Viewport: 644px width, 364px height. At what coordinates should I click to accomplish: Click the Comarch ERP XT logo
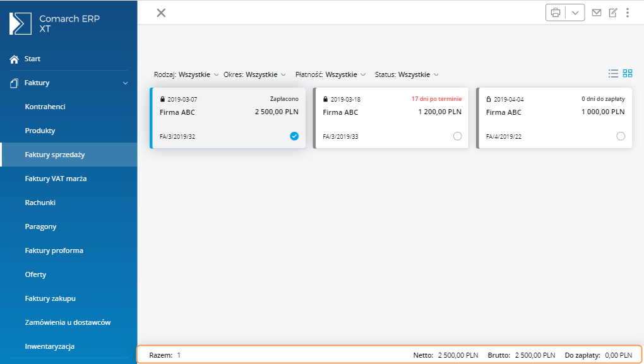click(x=20, y=23)
